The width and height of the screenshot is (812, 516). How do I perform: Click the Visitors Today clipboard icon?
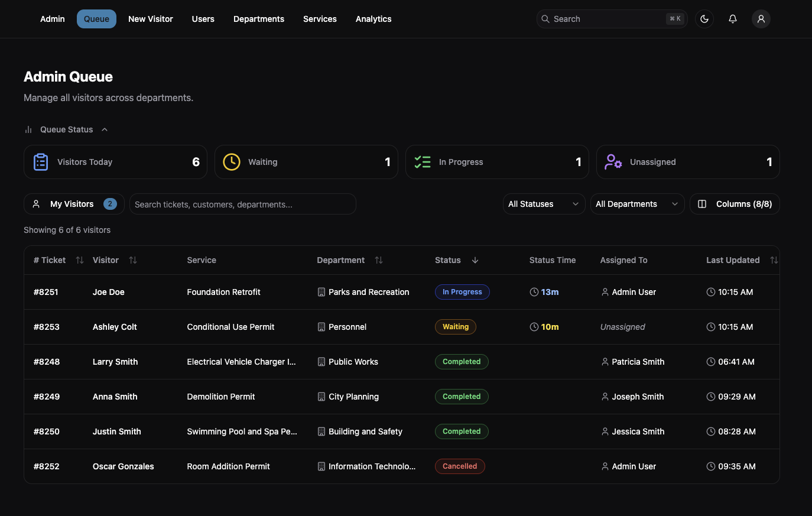pos(40,161)
